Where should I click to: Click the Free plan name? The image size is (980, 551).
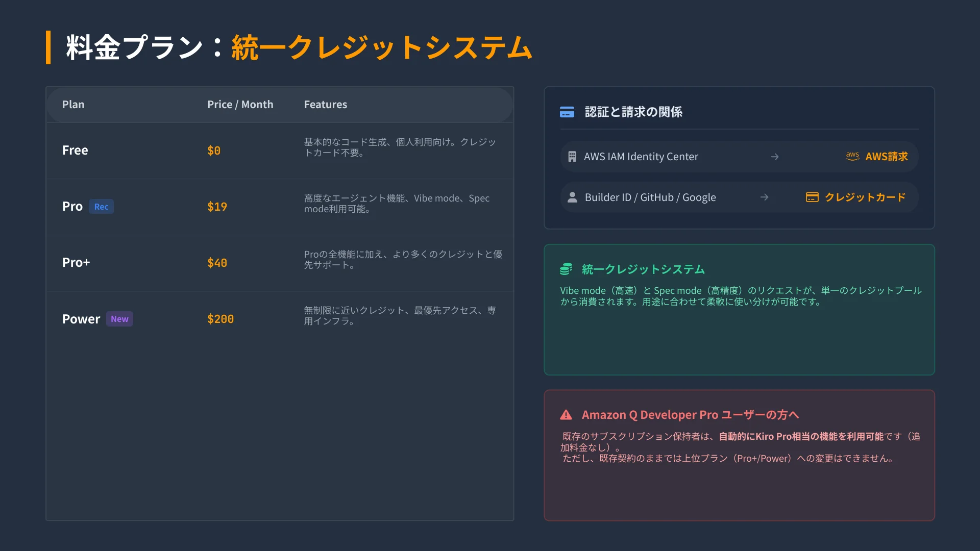[x=75, y=151]
